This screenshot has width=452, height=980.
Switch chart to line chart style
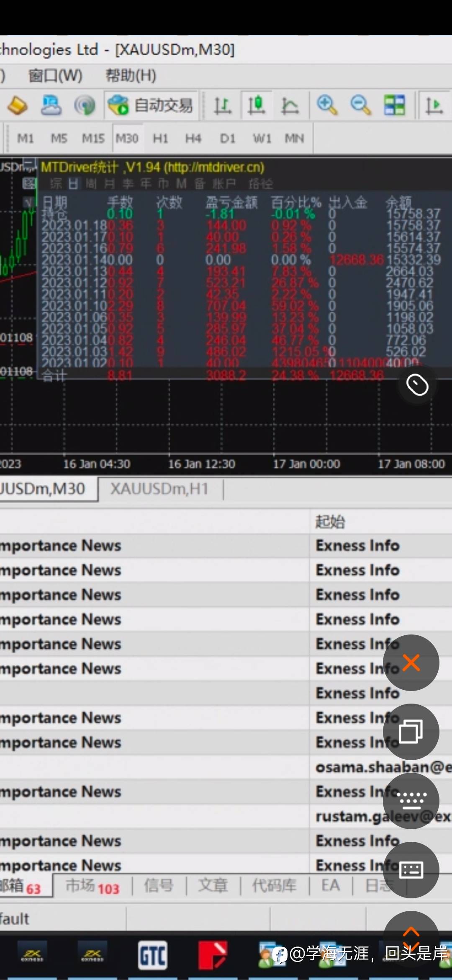coord(290,105)
